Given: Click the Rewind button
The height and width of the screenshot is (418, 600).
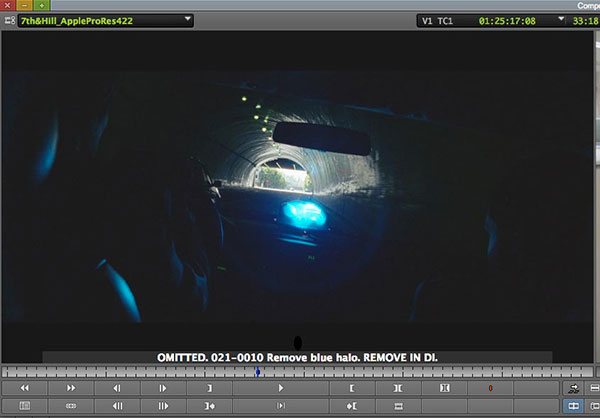Looking at the screenshot, I should (25, 388).
